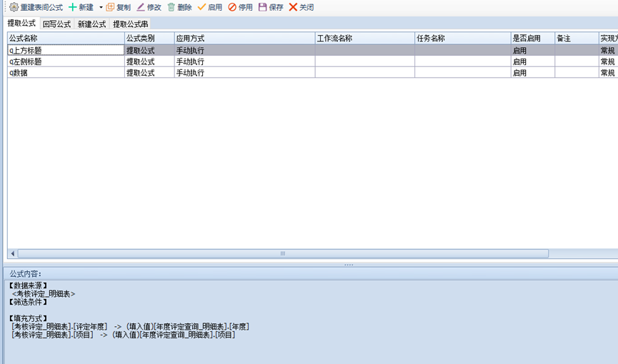Click the 删除 trash icon
Image resolution: width=618 pixels, height=364 pixels.
pos(171,7)
